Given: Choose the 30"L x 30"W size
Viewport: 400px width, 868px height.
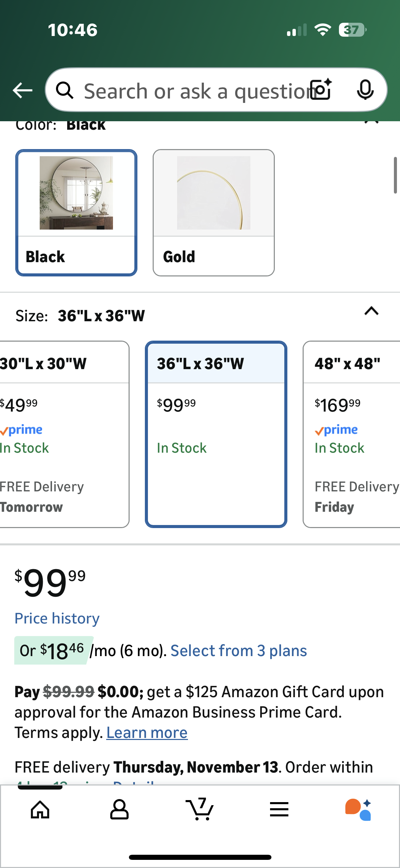Looking at the screenshot, I should 61,434.
